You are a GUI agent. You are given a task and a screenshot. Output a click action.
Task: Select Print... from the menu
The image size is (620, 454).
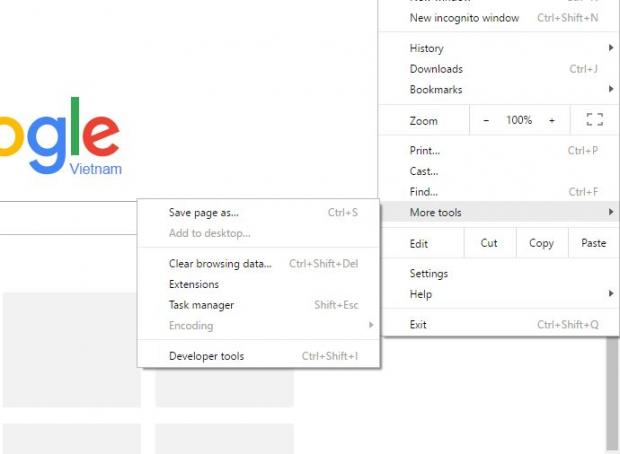[424, 151]
